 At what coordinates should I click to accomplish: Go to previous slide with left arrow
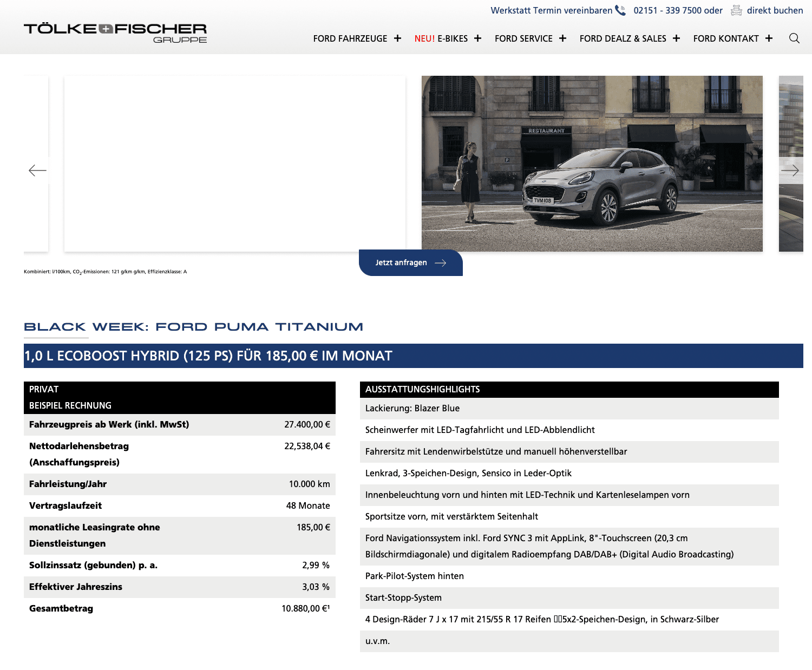(x=37, y=170)
